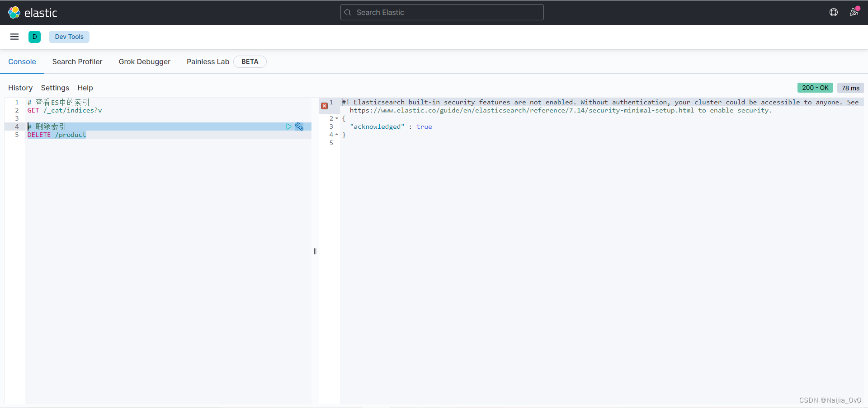Open the help menu lifebuoy icon
This screenshot has height=408, width=868.
(x=834, y=12)
